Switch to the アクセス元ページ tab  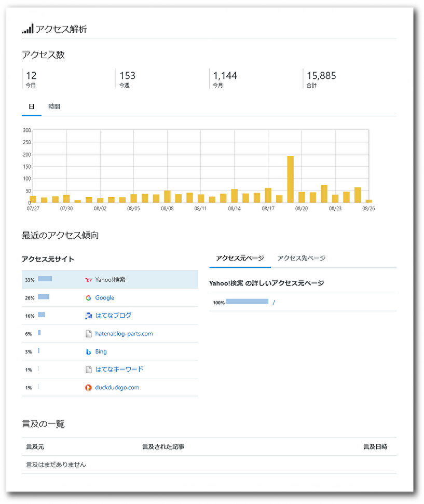(240, 258)
